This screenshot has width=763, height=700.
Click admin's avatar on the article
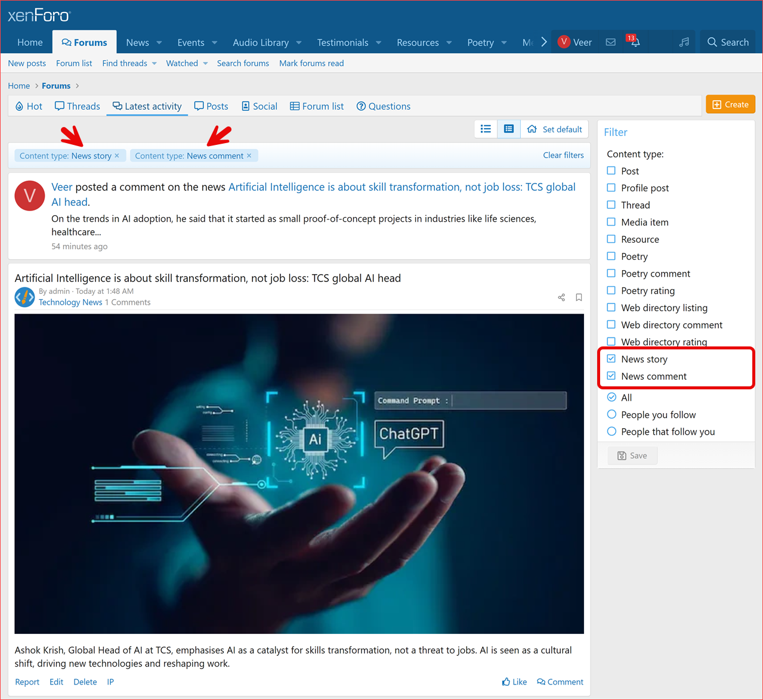click(24, 296)
